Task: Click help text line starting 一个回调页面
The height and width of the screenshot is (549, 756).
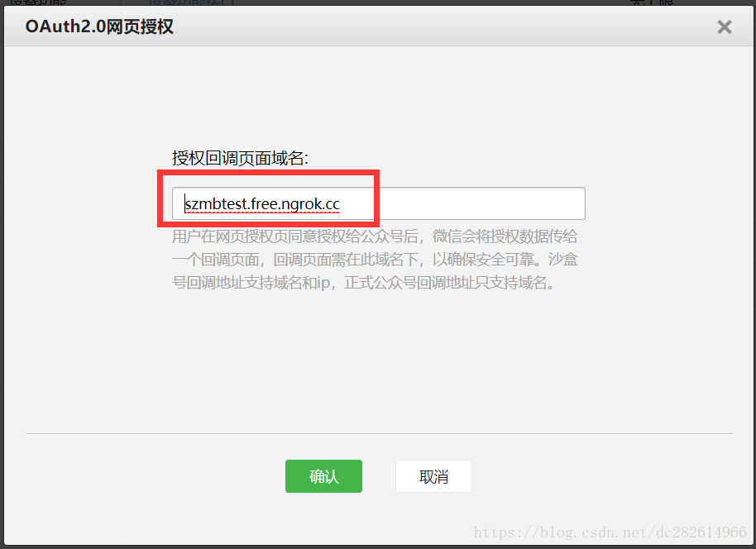Action: click(375, 260)
